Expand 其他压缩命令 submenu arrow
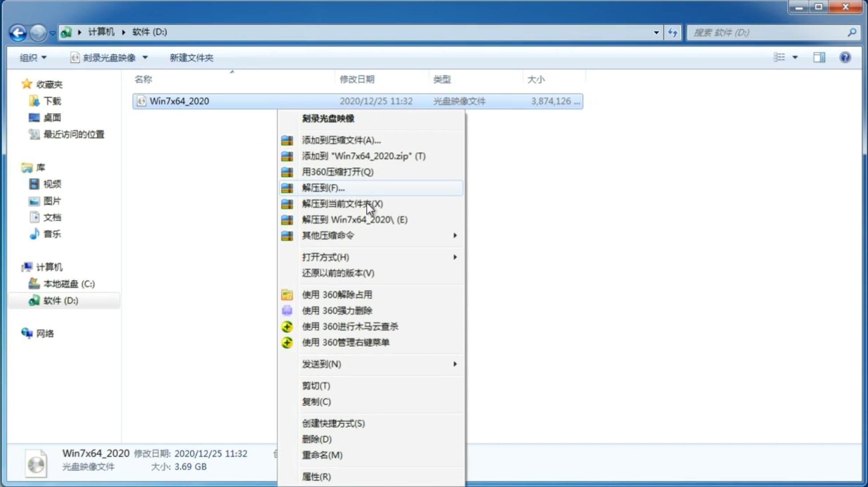 pos(455,235)
